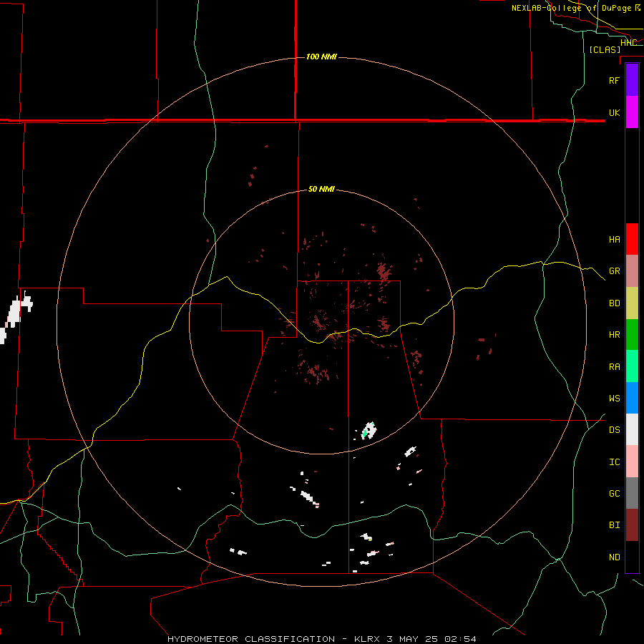Click the purple RF legend color swatch
The width and height of the screenshot is (644, 644).
tap(632, 79)
